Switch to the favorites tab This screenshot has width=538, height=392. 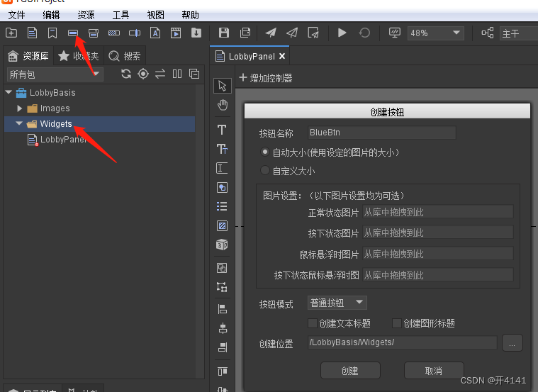click(x=79, y=55)
